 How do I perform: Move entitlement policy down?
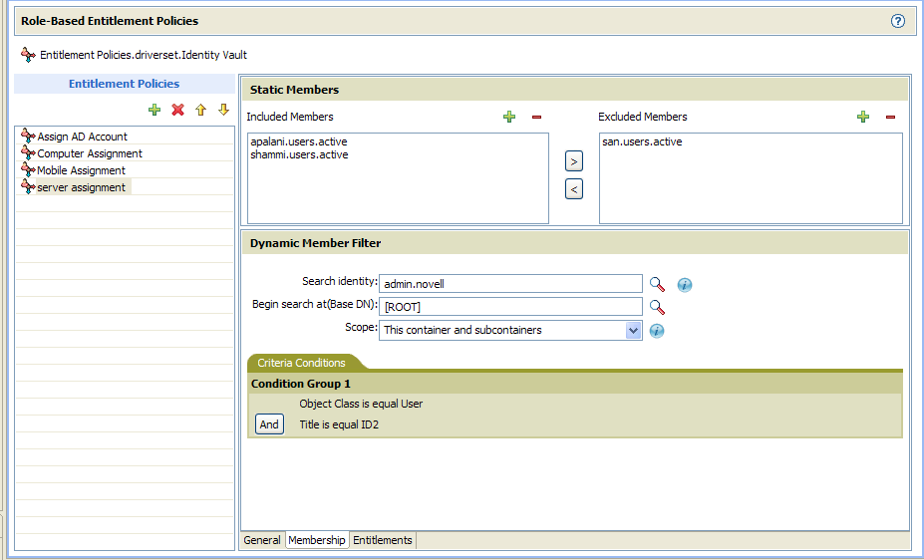[x=223, y=110]
